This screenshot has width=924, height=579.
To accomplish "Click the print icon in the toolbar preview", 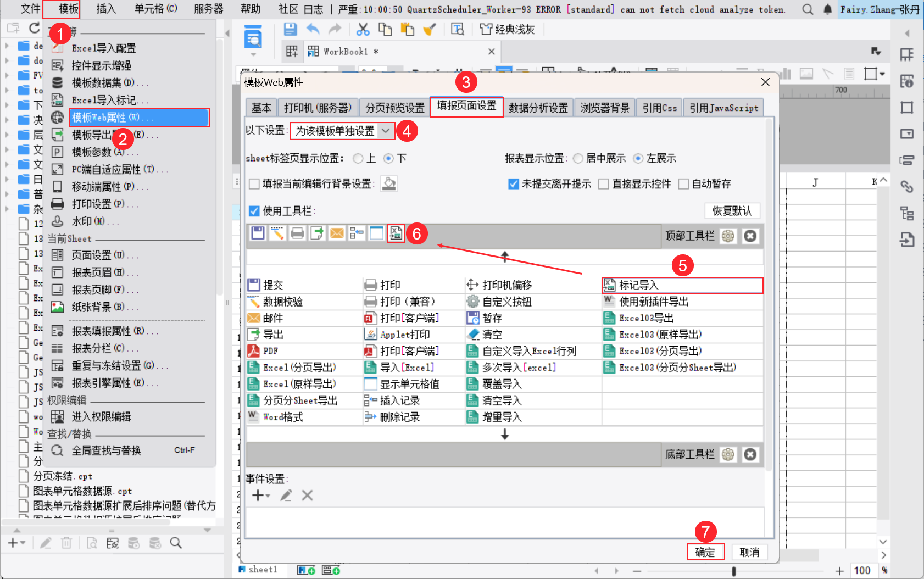I will pyautogui.click(x=297, y=233).
